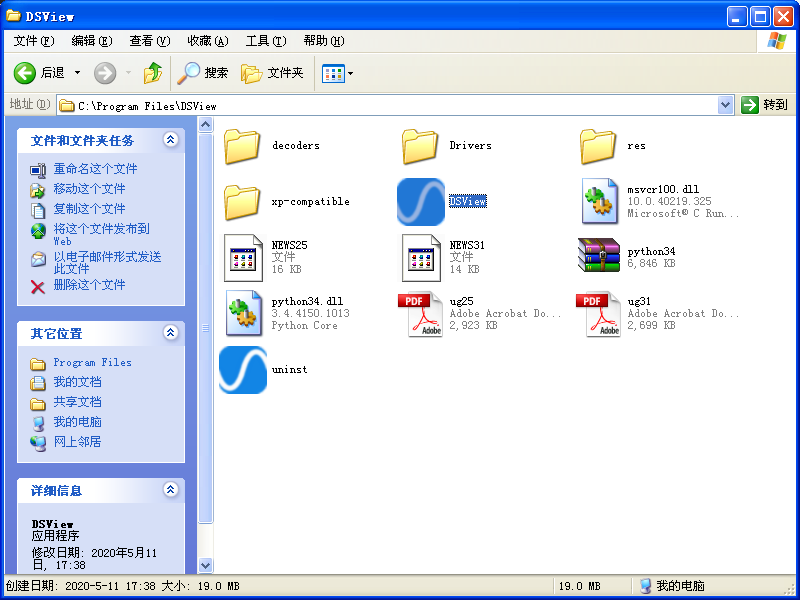The image size is (800, 600).
Task: Click the 转到 go button
Action: tap(764, 105)
